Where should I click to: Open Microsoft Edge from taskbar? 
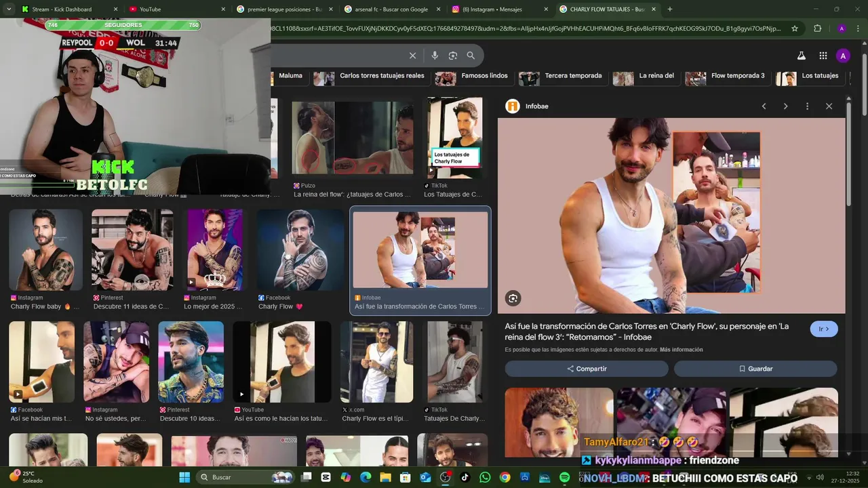pos(366,477)
